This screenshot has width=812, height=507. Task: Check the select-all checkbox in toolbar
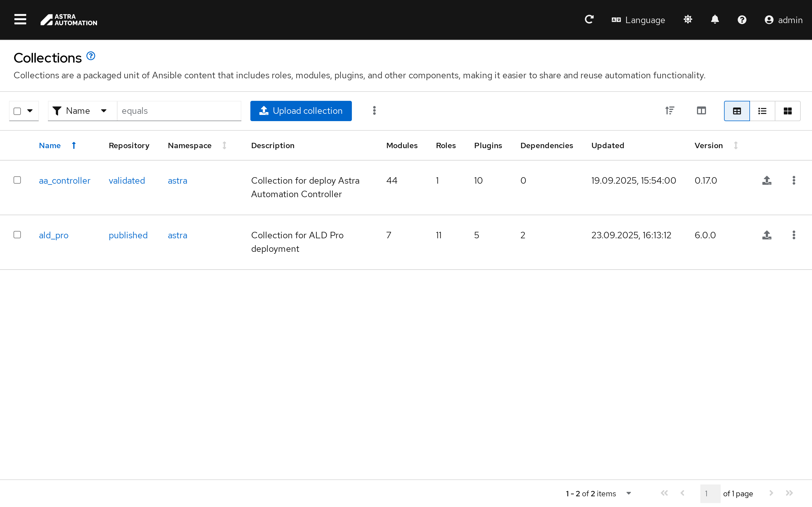pyautogui.click(x=17, y=111)
